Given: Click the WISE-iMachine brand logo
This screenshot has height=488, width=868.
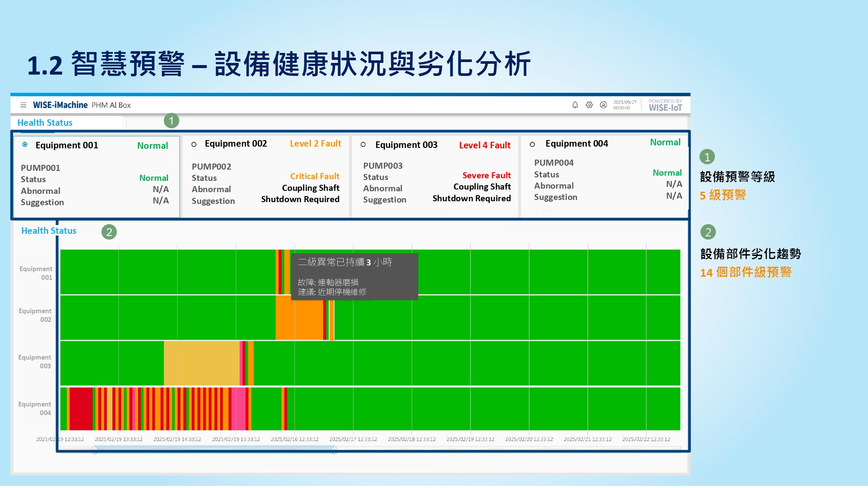Looking at the screenshot, I should click(x=60, y=105).
